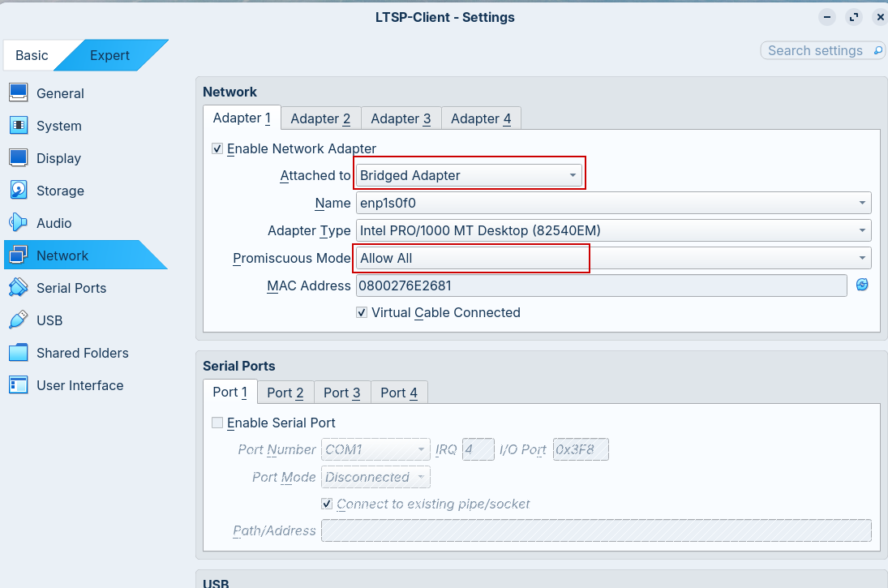Select the Shared Folders category label
Image resolution: width=888 pixels, height=588 pixels.
(x=83, y=353)
